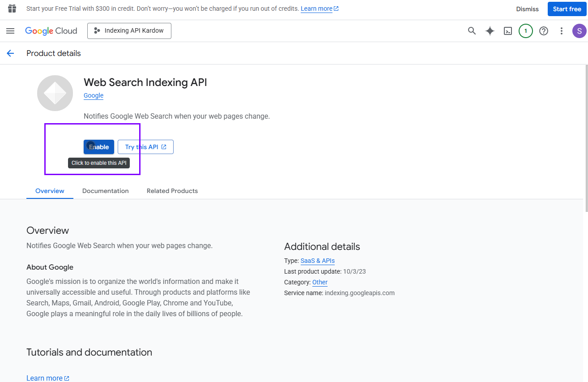Click the Try this API button
This screenshot has height=382, width=588.
tap(145, 147)
